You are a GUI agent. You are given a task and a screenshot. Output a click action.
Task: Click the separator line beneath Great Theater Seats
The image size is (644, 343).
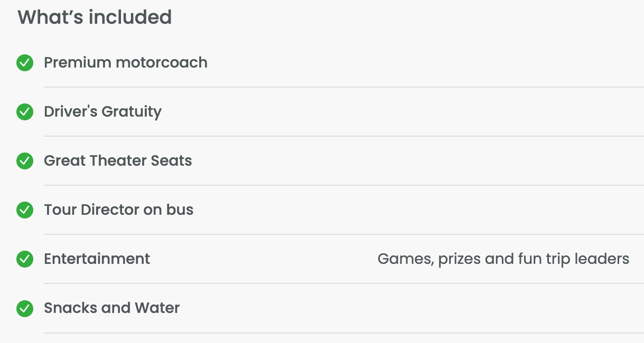coord(343,185)
